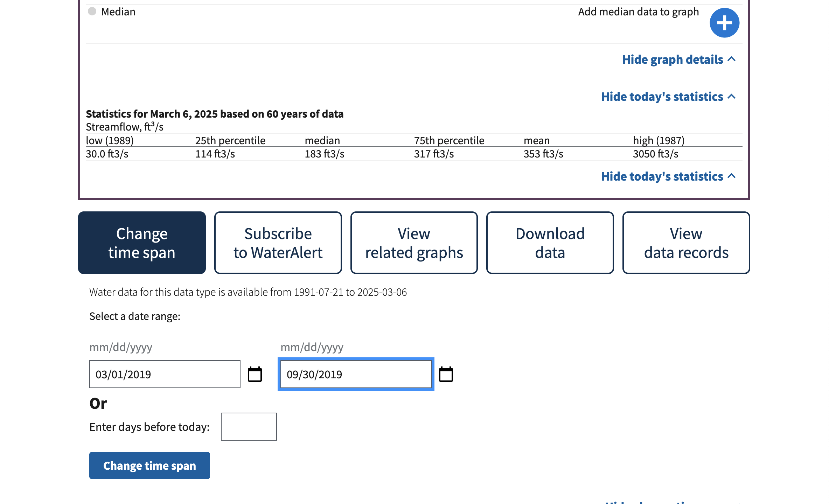Click the blue plus icon to add median data

click(x=724, y=23)
